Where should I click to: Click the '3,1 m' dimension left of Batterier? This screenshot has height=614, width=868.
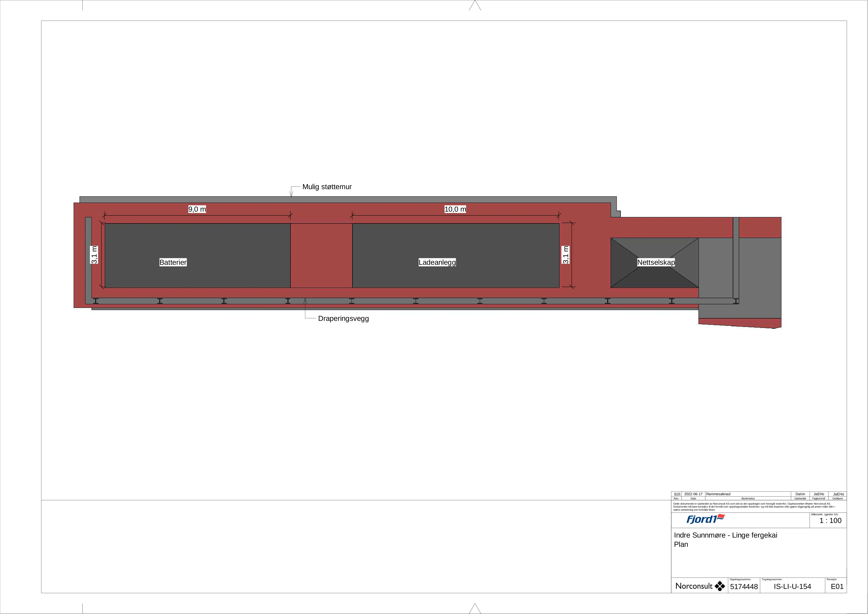coord(94,255)
